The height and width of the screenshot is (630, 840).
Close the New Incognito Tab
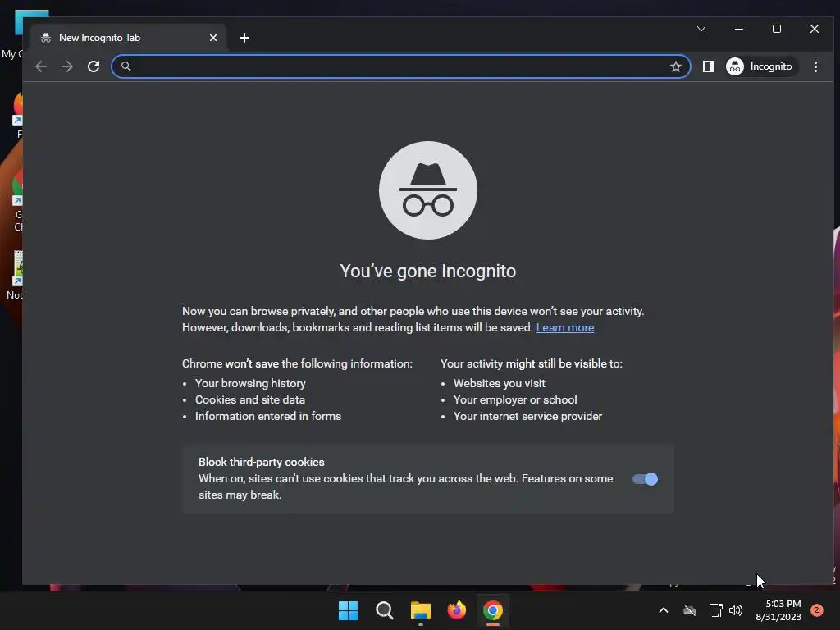pyautogui.click(x=213, y=38)
